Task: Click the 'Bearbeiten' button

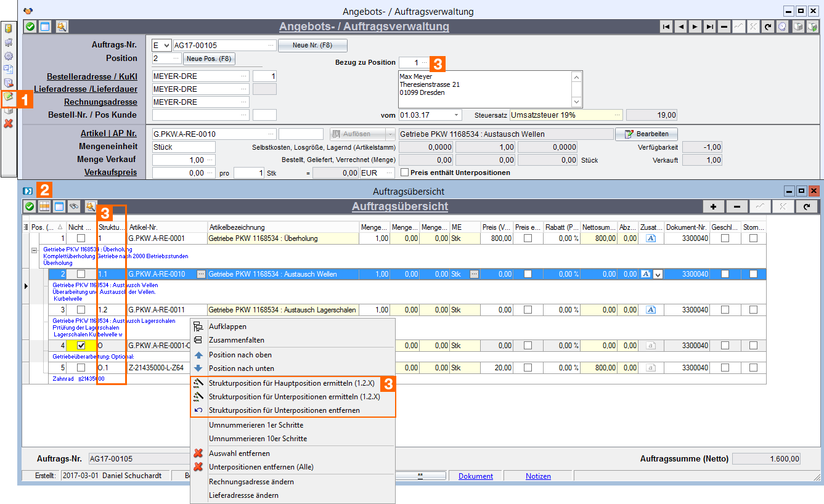Action: (x=646, y=134)
